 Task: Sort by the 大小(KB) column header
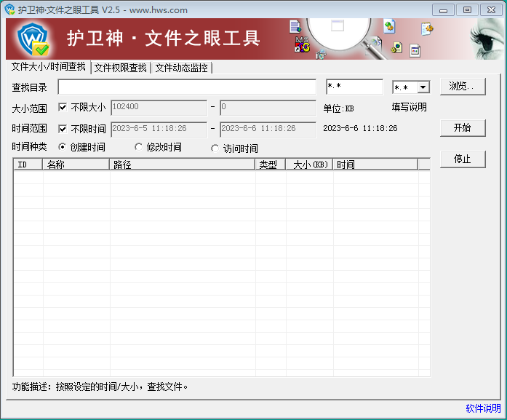pos(309,165)
